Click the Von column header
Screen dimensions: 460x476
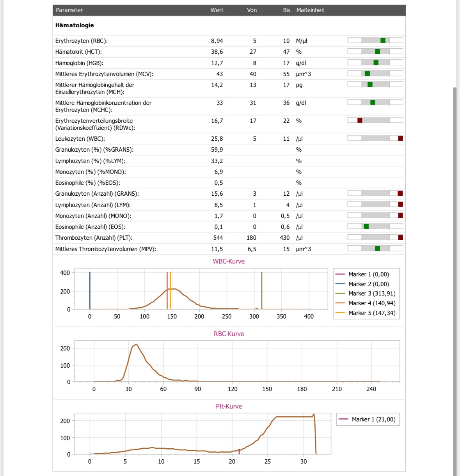pos(252,10)
